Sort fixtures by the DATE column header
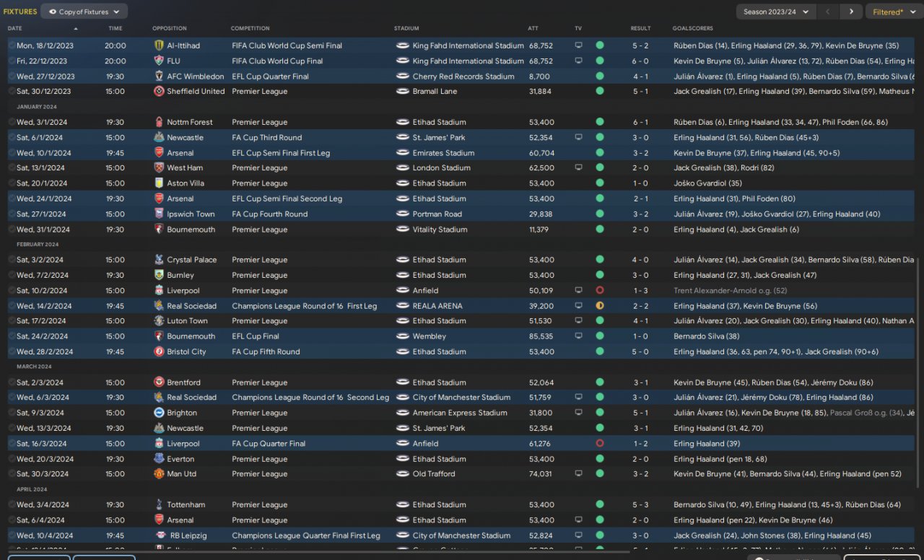The width and height of the screenshot is (924, 560). [15, 28]
